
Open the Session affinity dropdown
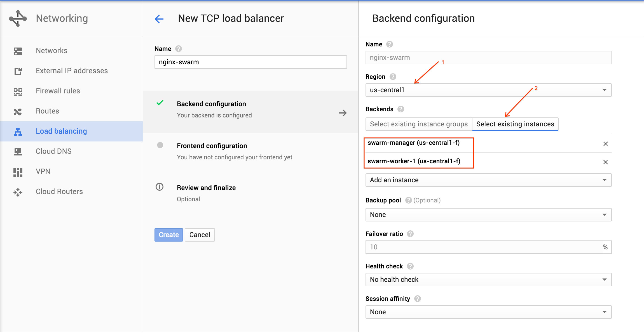click(x=488, y=312)
